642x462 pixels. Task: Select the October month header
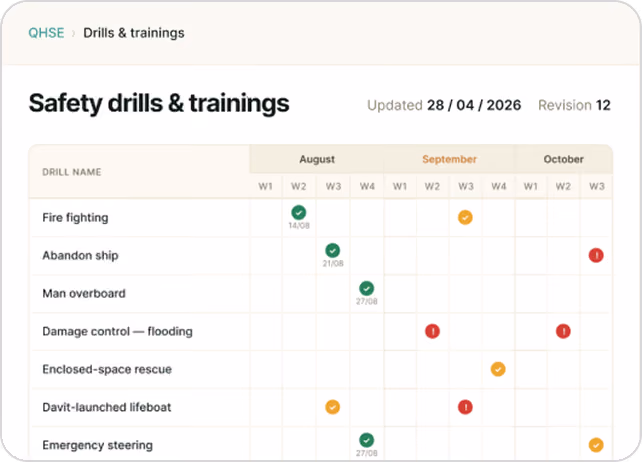point(564,159)
